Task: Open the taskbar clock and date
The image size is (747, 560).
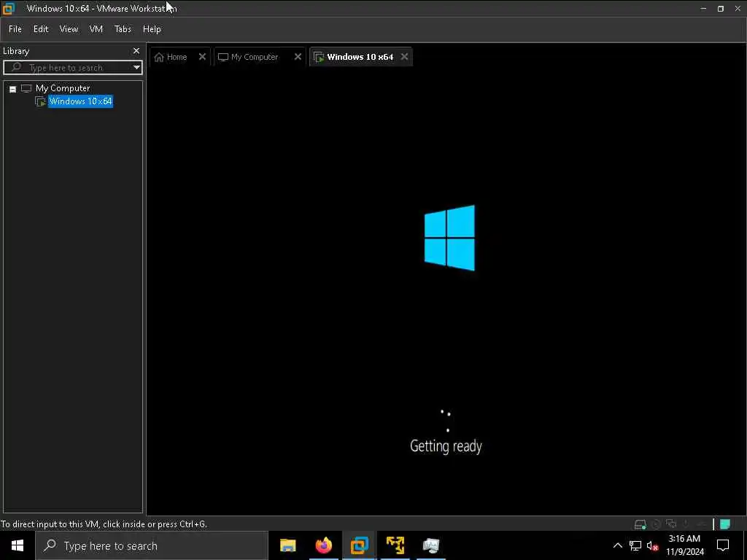Action: coord(684,545)
